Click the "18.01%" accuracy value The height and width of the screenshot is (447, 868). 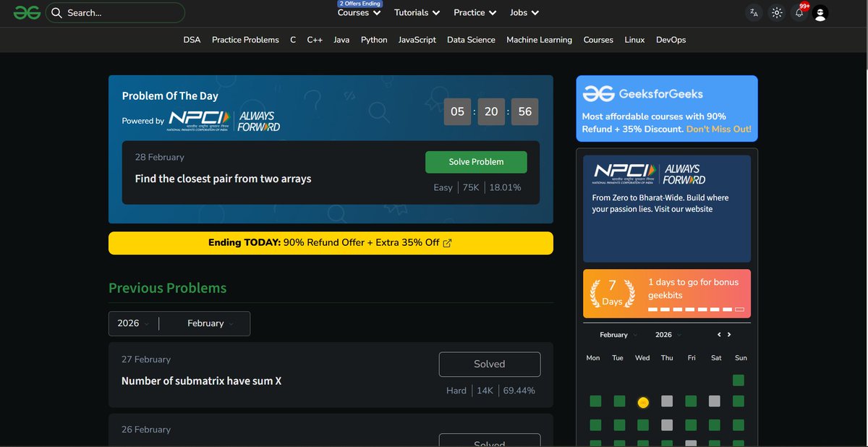(x=505, y=187)
